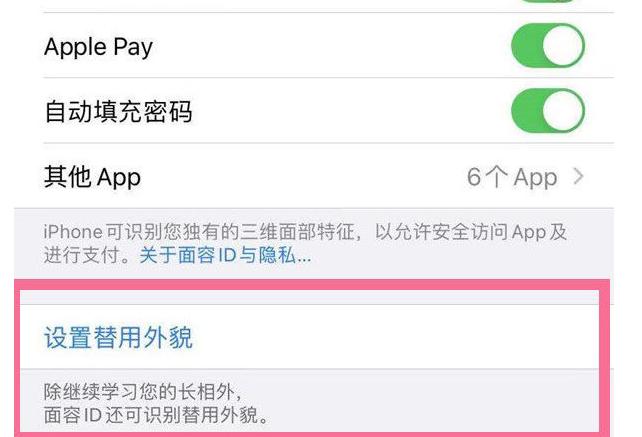Click the 自动填充密码 label
Screen dimensions: 642x437
coord(118,111)
